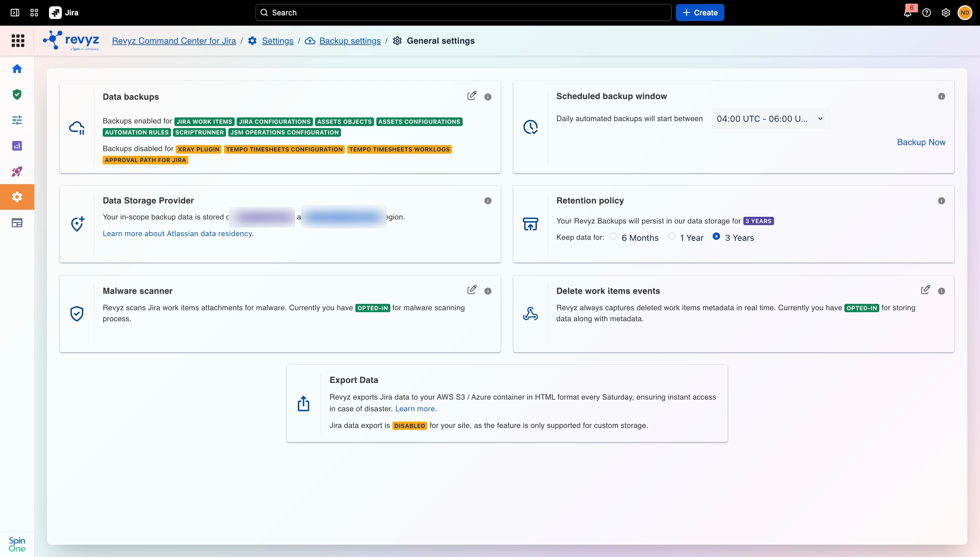The height and width of the screenshot is (557, 980).
Task: Focus the Jira Search field
Action: [x=463, y=13]
